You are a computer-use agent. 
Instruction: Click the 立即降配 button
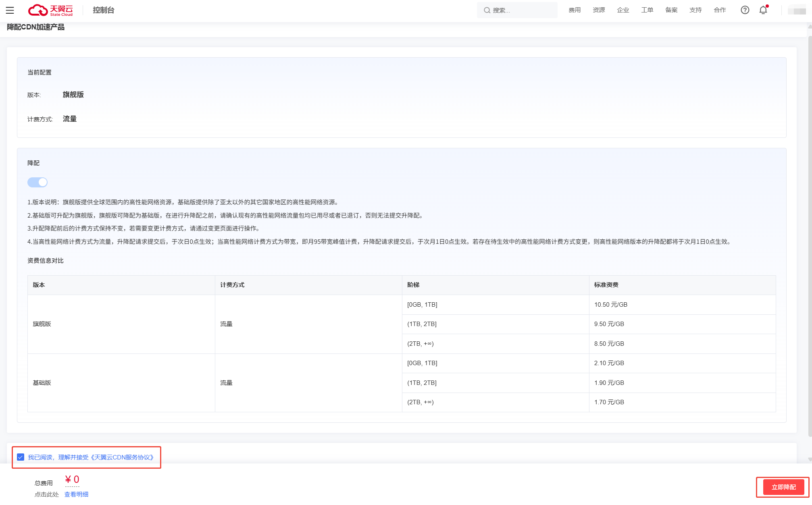click(783, 487)
